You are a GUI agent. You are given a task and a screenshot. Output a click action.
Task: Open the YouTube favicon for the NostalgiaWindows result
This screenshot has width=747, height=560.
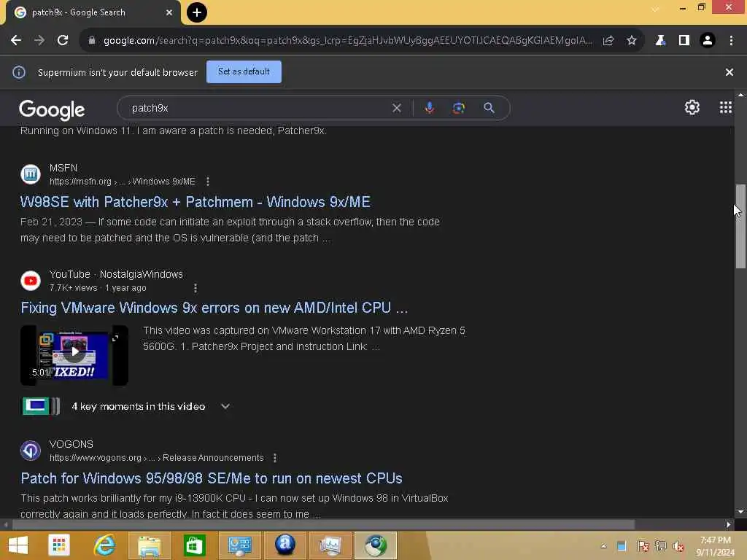pos(31,281)
